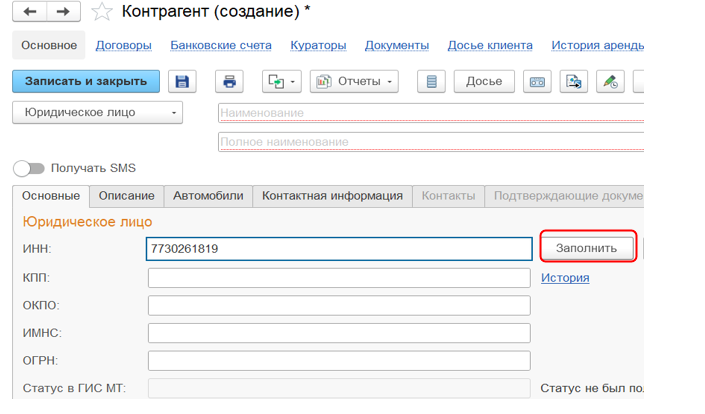Open the История link

[565, 278]
